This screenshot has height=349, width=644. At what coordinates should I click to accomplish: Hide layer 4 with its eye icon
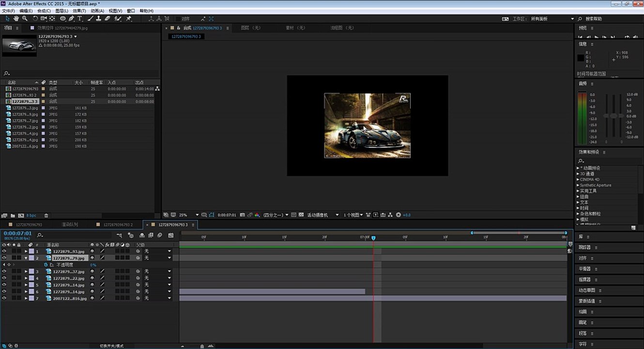[4, 278]
